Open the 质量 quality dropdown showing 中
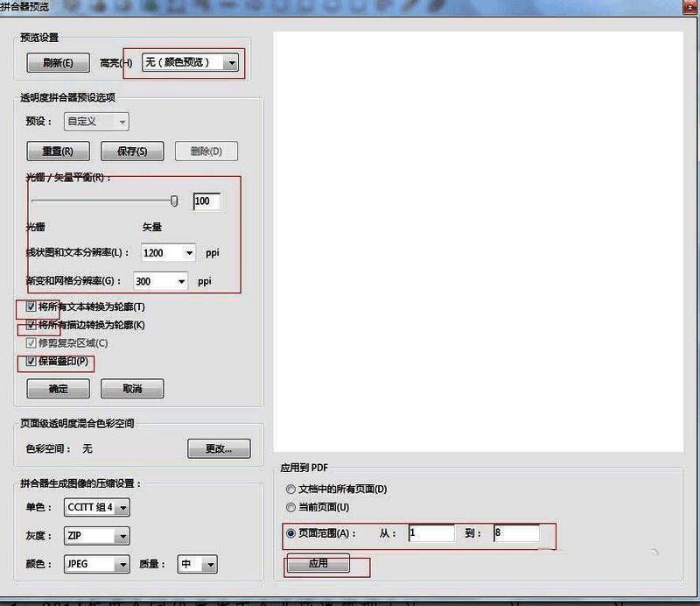700x606 pixels. tap(197, 564)
